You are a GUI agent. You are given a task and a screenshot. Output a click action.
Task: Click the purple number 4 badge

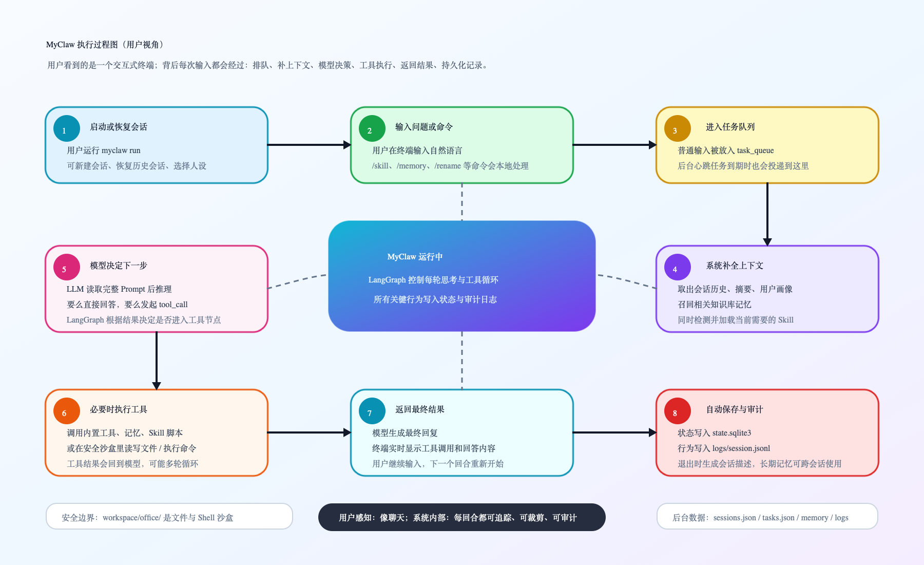click(678, 267)
